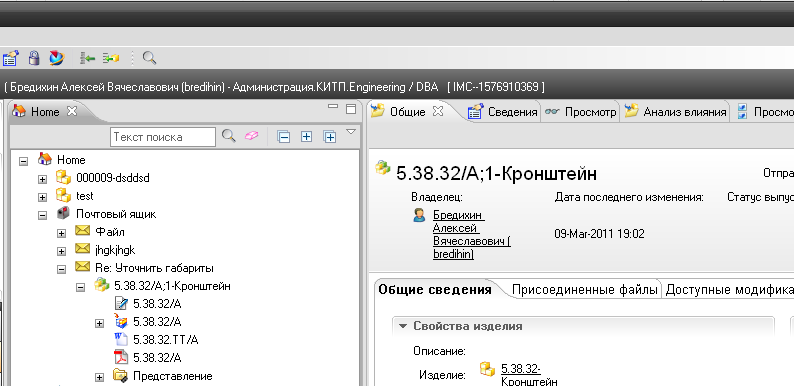Click the green left-arrow toolbar icon

(x=88, y=58)
